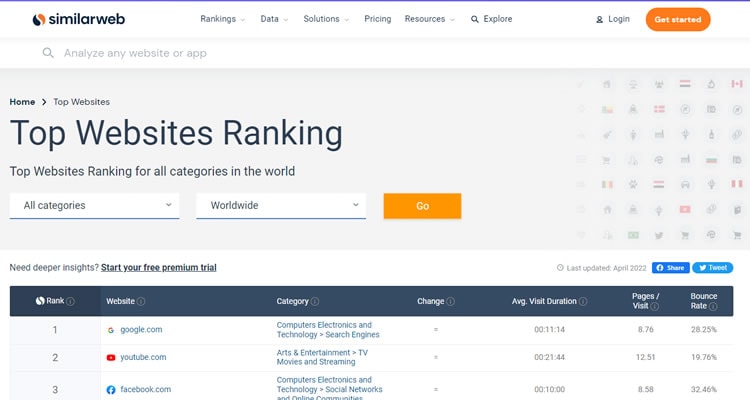Open Search Engines category link for google.com

pyautogui.click(x=328, y=330)
